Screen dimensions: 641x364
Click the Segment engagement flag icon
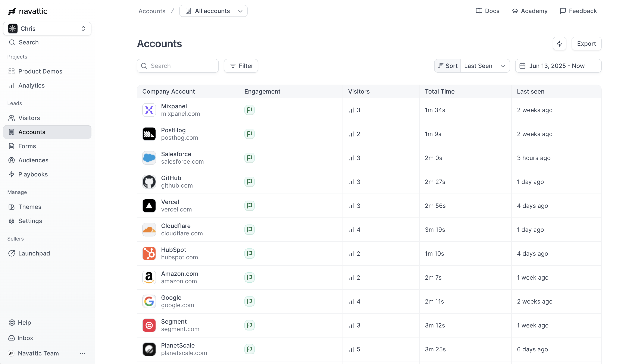point(249,325)
